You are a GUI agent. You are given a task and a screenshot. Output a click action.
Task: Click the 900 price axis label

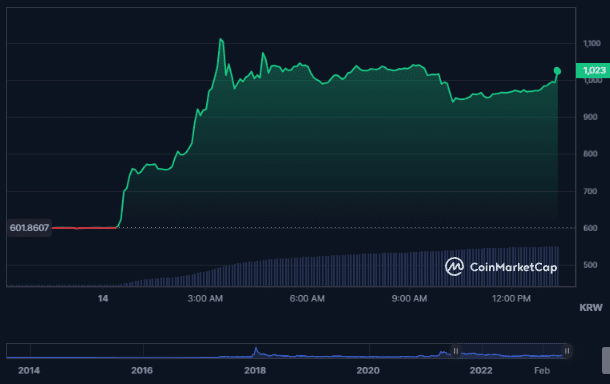(x=590, y=117)
